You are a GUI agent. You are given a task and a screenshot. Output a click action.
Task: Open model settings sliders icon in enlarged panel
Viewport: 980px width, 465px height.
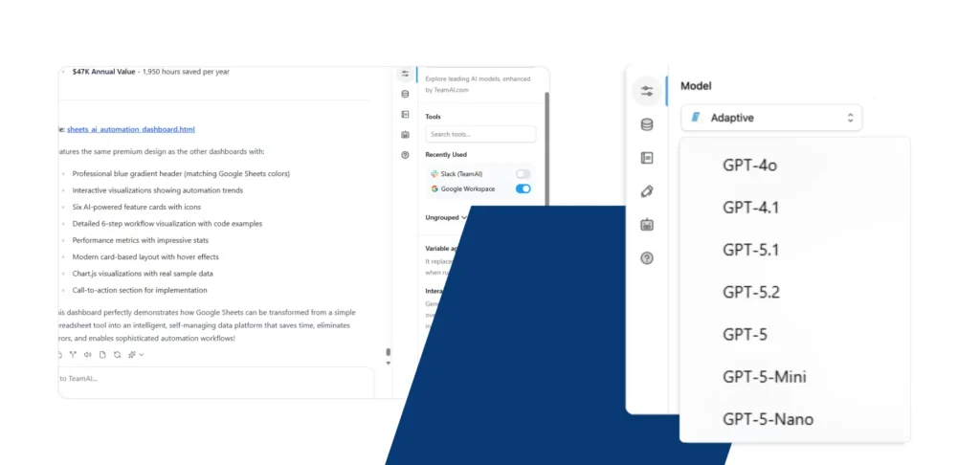(x=647, y=91)
